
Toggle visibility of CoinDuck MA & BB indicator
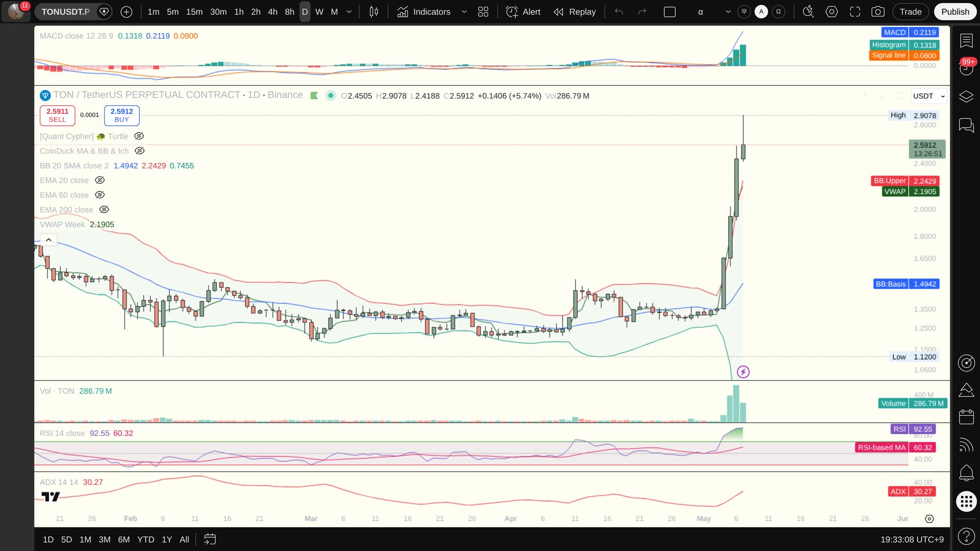[x=140, y=151]
